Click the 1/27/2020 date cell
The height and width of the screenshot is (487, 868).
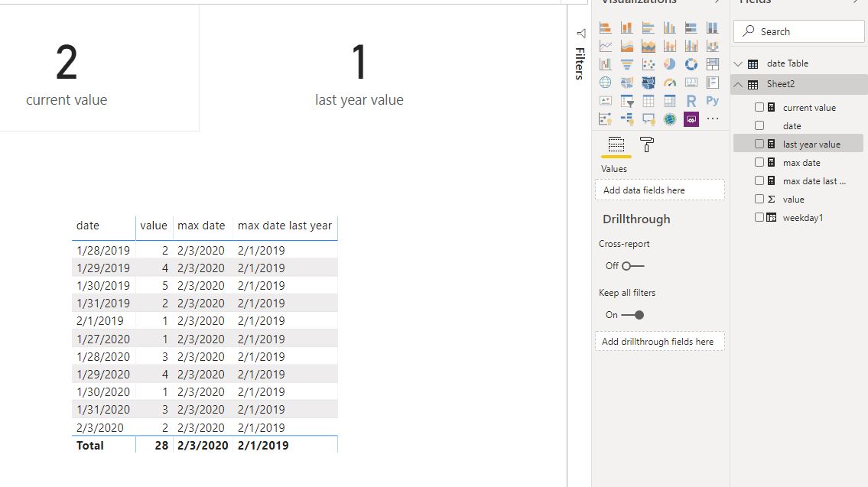click(x=103, y=339)
